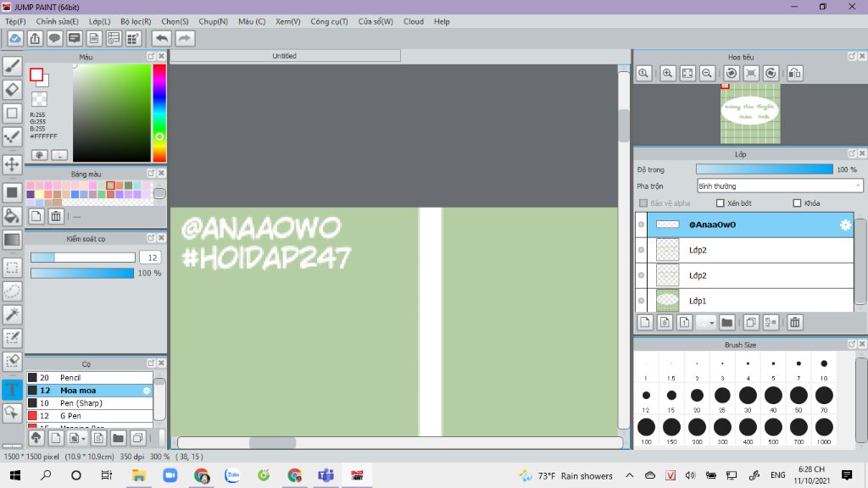Open the Pha trộn blend mode dropdown
Screen dimensions: 868x488
[x=780, y=186]
